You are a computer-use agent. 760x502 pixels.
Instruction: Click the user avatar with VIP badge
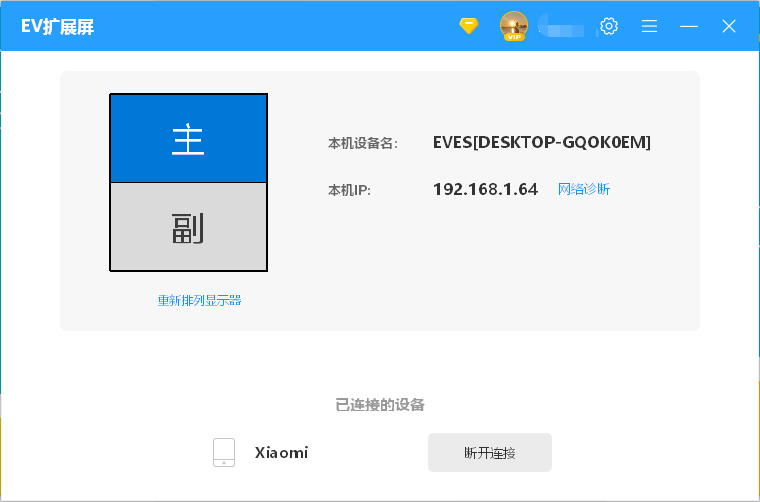(x=514, y=26)
